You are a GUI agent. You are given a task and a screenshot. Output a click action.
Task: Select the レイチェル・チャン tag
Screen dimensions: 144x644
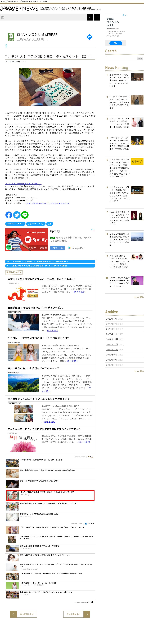tap(36, 224)
